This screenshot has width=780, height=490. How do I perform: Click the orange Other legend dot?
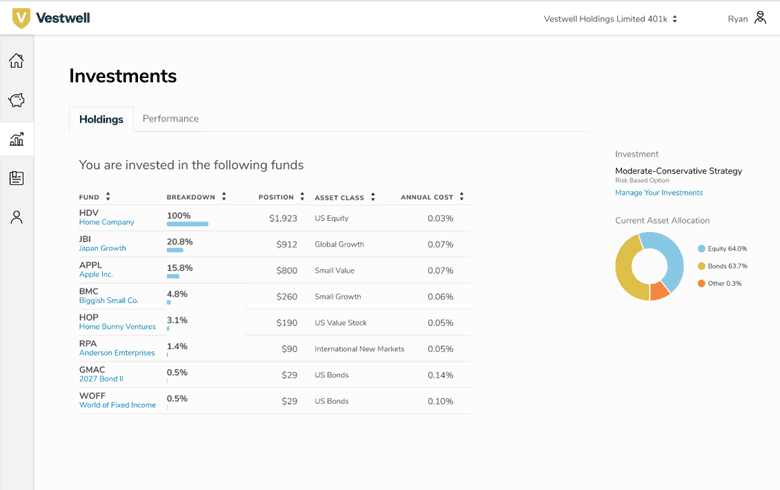tap(701, 284)
